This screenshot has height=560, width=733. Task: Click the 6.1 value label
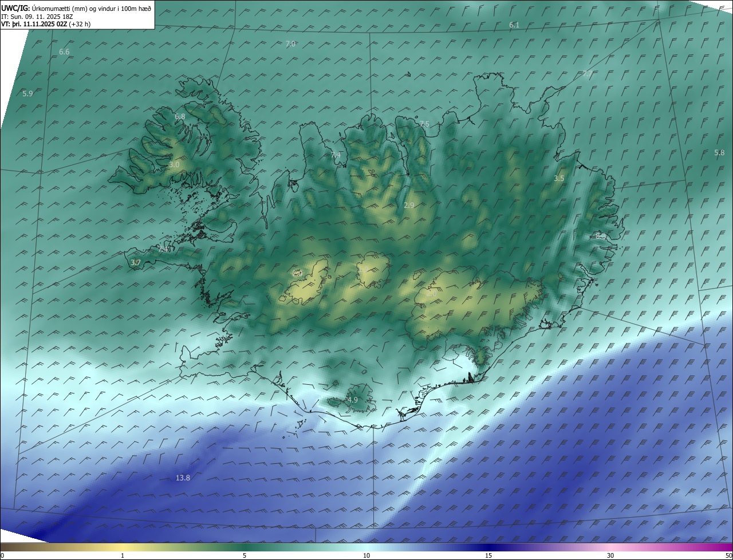[514, 25]
